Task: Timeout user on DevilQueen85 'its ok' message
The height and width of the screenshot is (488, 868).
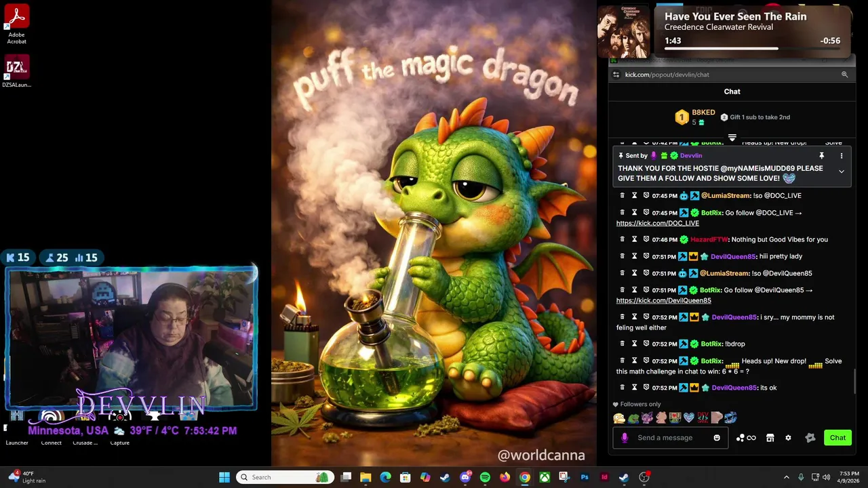Action: 634,388
